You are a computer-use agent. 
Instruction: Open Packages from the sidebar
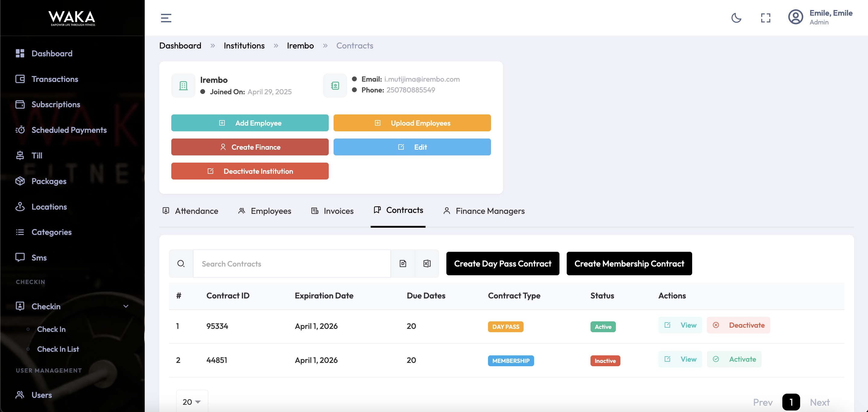pyautogui.click(x=49, y=181)
